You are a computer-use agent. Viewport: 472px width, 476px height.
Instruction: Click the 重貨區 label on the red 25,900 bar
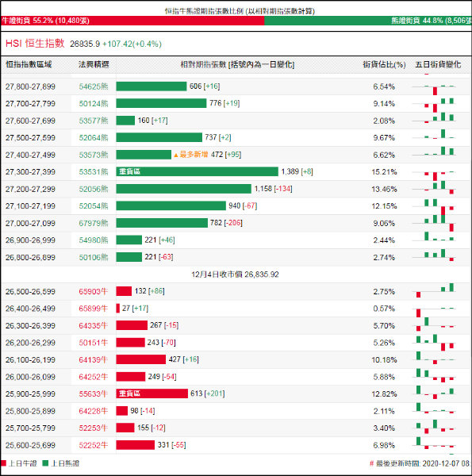point(129,393)
